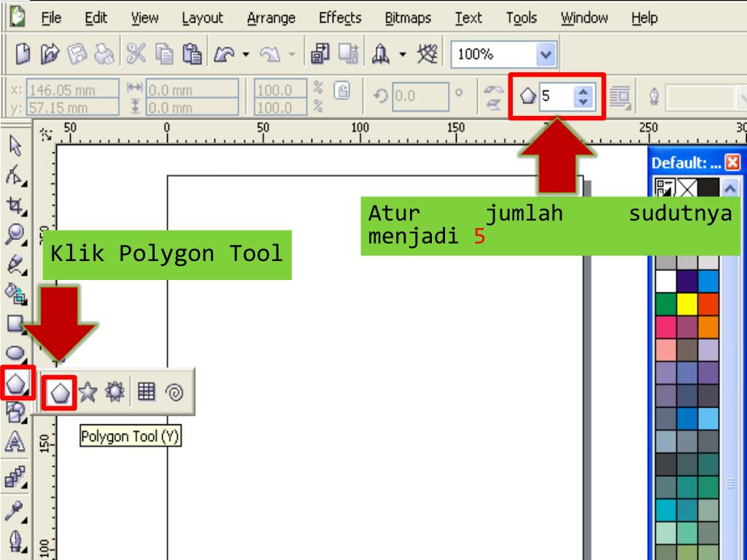Choose the Star tool in flyout
747x560 pixels.
pos(88,392)
